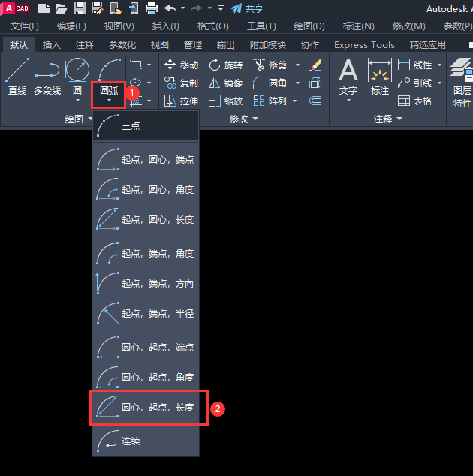Expand the 绘图 panel
Image resolution: width=473 pixels, height=476 pixels.
[x=78, y=119]
